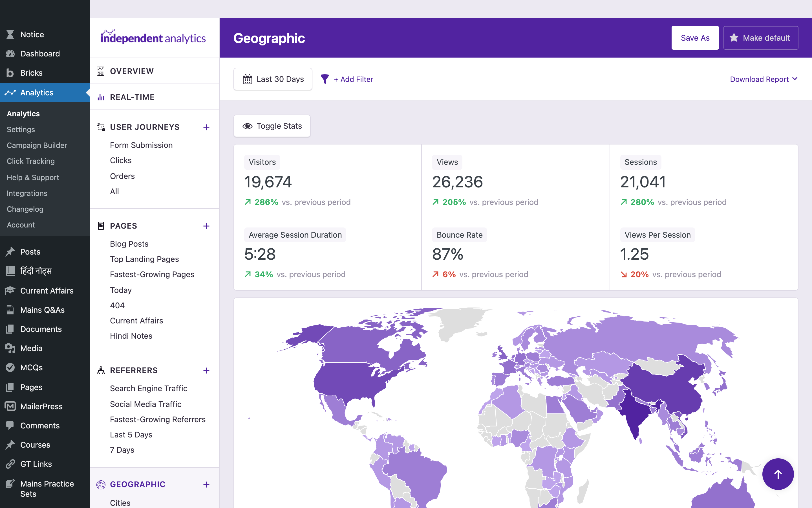
Task: Open Campaign Builder submenu item
Action: point(37,145)
